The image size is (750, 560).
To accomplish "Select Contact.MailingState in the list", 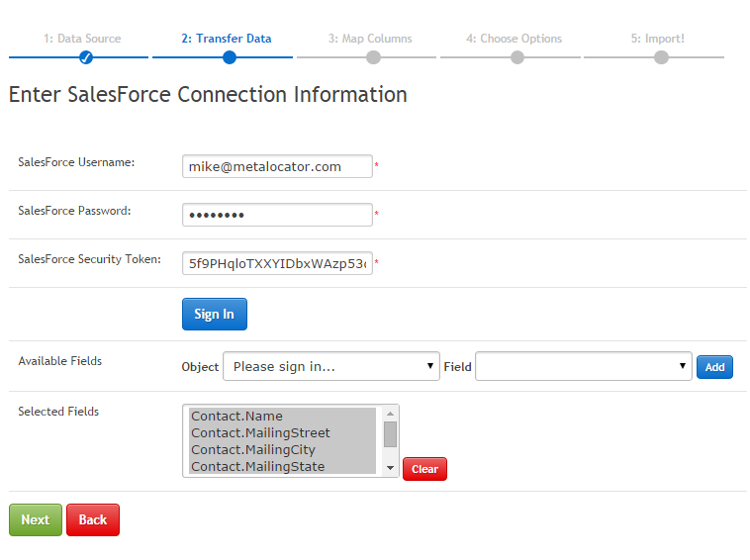I will click(283, 466).
